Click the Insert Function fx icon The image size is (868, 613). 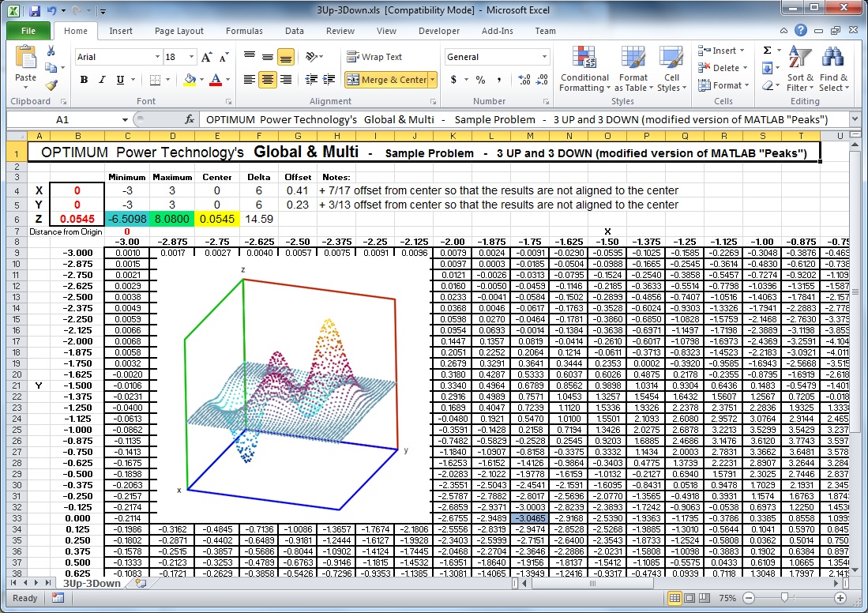pyautogui.click(x=190, y=119)
